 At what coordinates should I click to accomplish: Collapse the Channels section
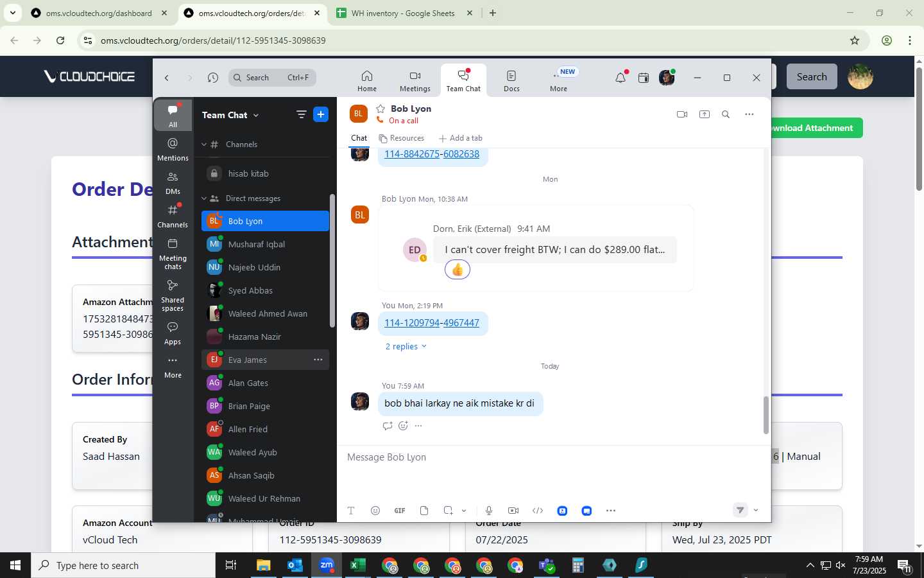point(204,144)
